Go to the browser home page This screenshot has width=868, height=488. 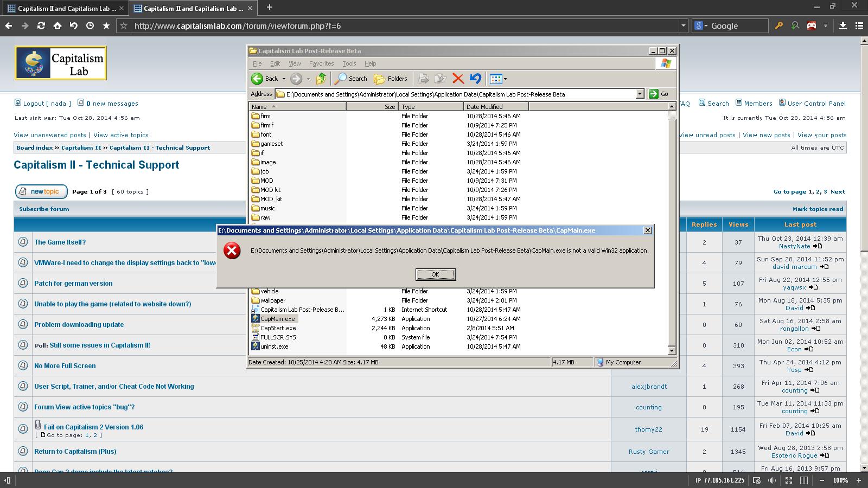[58, 25]
